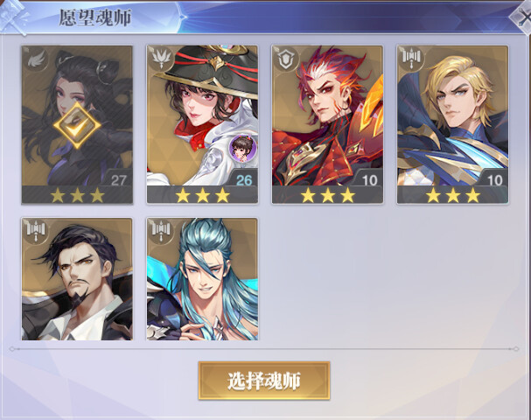Click the weapon class icon on blue-haired man card
Screen dimensions: 531x420
[x=161, y=231]
